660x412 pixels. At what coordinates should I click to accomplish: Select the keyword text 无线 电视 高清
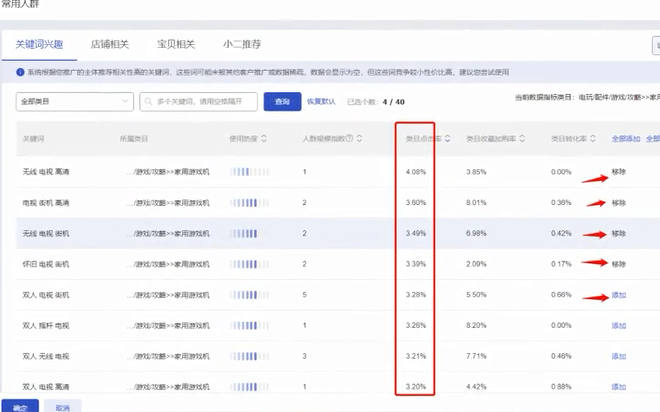point(46,172)
